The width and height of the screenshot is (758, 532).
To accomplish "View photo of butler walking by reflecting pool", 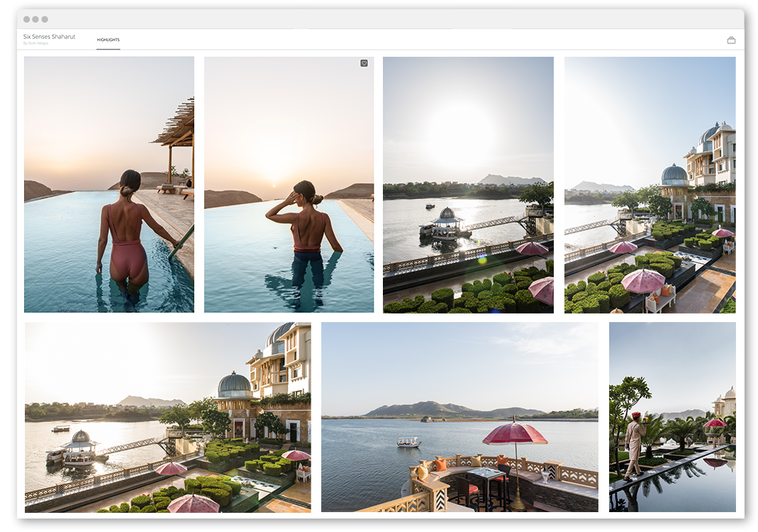I will [x=672, y=417].
